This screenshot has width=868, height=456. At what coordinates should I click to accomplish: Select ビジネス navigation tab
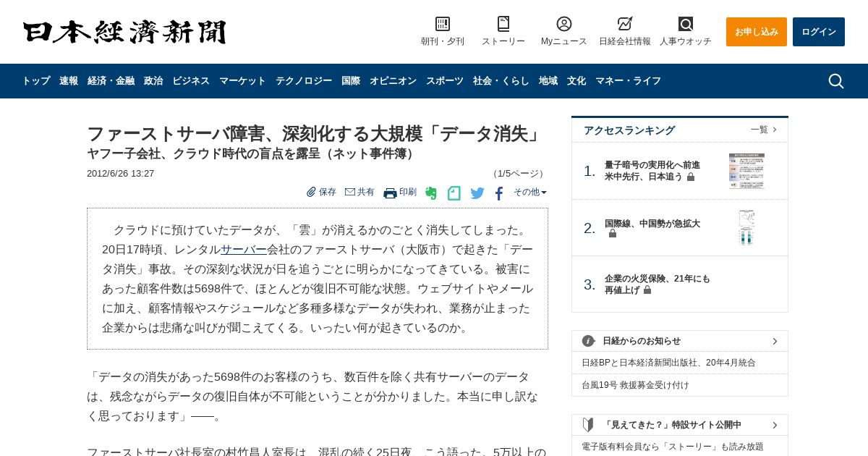pos(191,81)
